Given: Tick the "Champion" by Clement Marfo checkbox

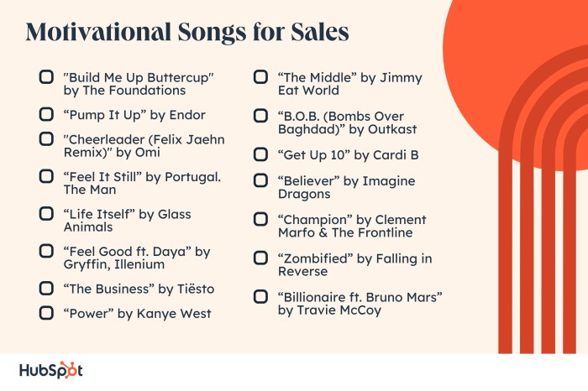Looking at the screenshot, I should [260, 219].
